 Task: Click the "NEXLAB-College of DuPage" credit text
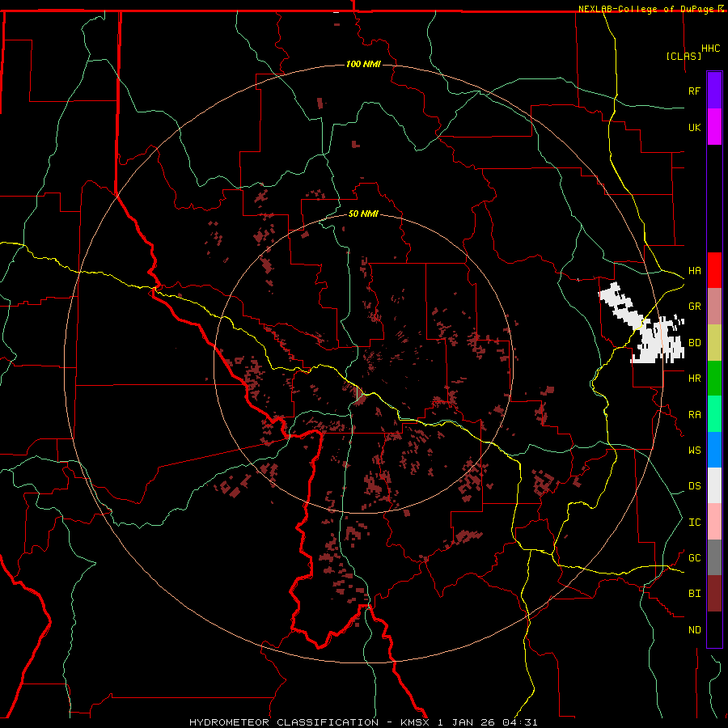[x=648, y=9]
